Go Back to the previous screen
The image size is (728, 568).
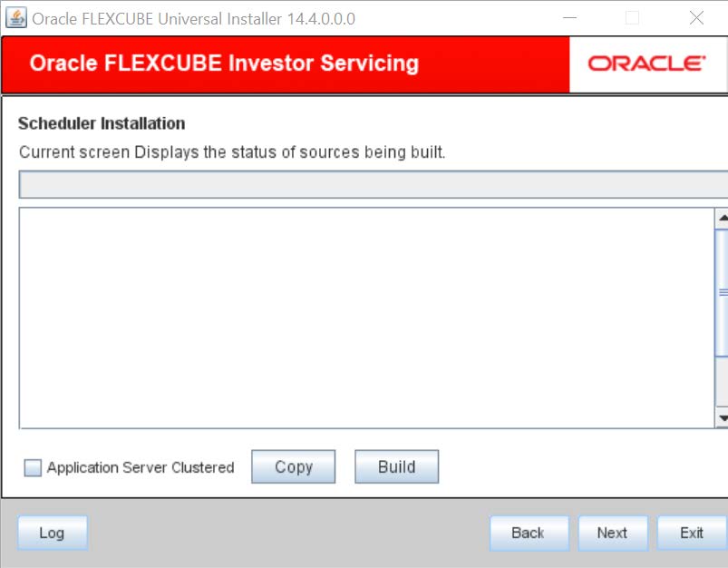[529, 534]
